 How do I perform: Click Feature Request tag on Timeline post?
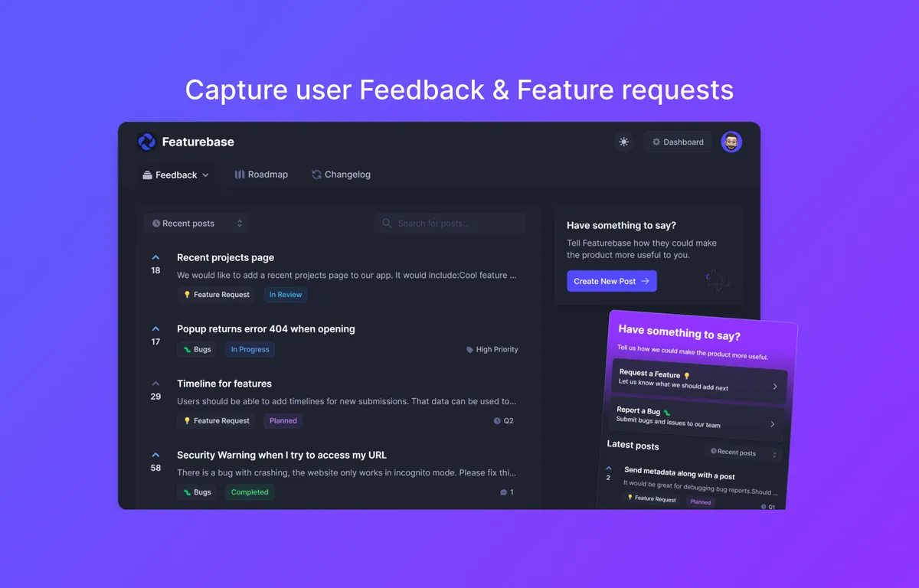tap(217, 420)
